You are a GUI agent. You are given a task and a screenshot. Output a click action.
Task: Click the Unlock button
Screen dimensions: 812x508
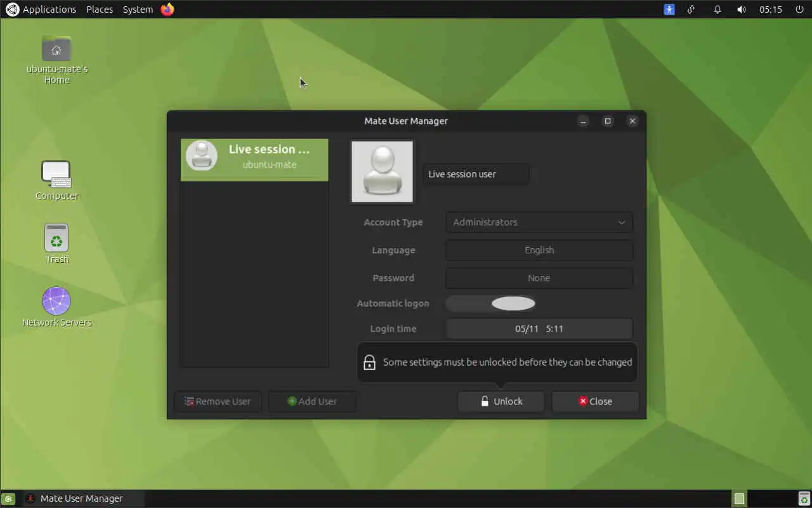coord(501,401)
